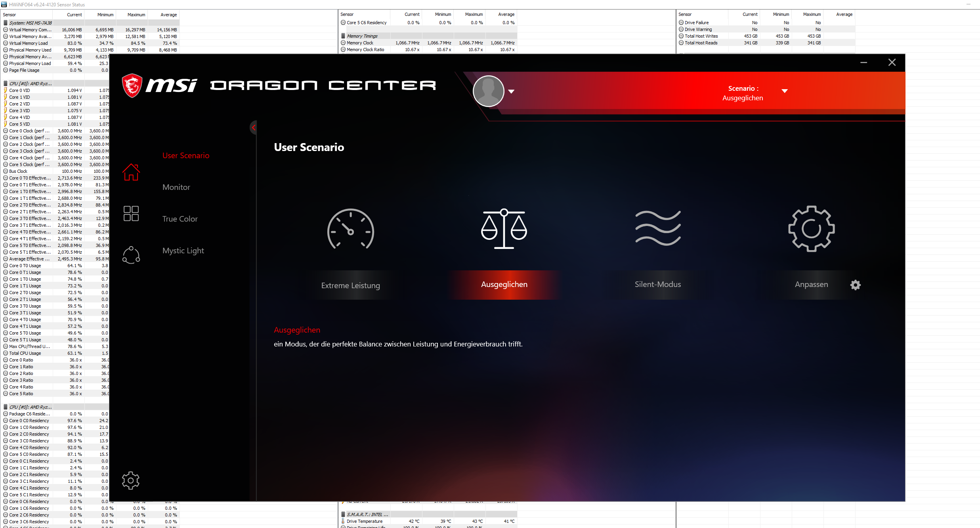Minimize the Dragon Center window
Viewport: 980px width, 528px height.
pyautogui.click(x=864, y=62)
